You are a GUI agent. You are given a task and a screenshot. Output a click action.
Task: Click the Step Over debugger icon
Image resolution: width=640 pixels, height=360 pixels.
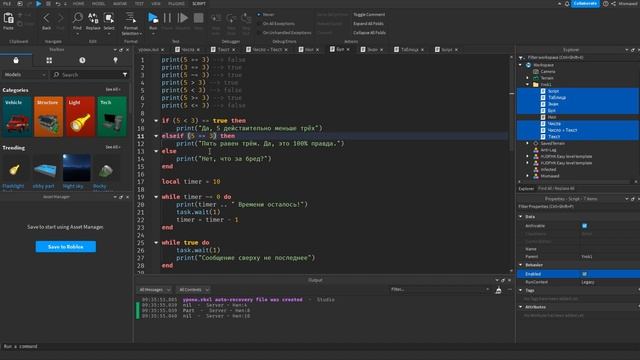(x=231, y=18)
